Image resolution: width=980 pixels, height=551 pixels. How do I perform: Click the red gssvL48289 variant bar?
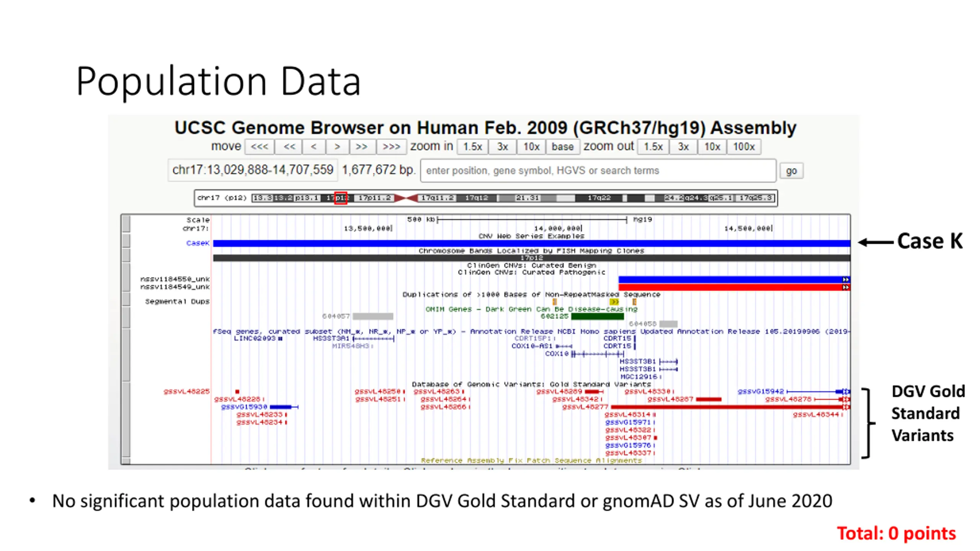point(594,392)
